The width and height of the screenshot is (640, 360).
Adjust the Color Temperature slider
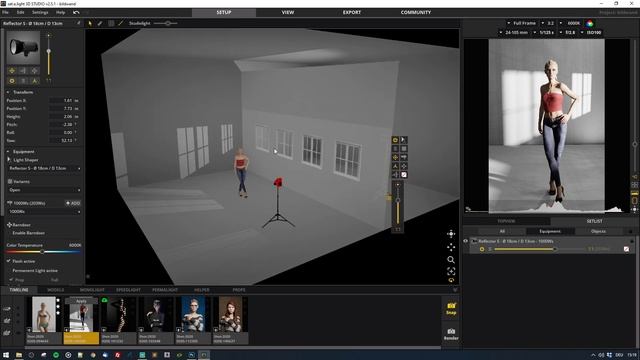click(42, 252)
